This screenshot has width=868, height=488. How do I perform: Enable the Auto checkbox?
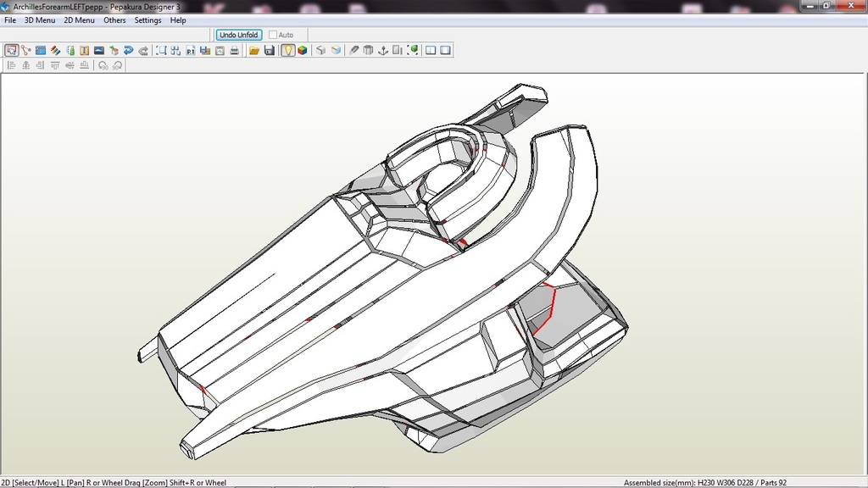tap(273, 35)
